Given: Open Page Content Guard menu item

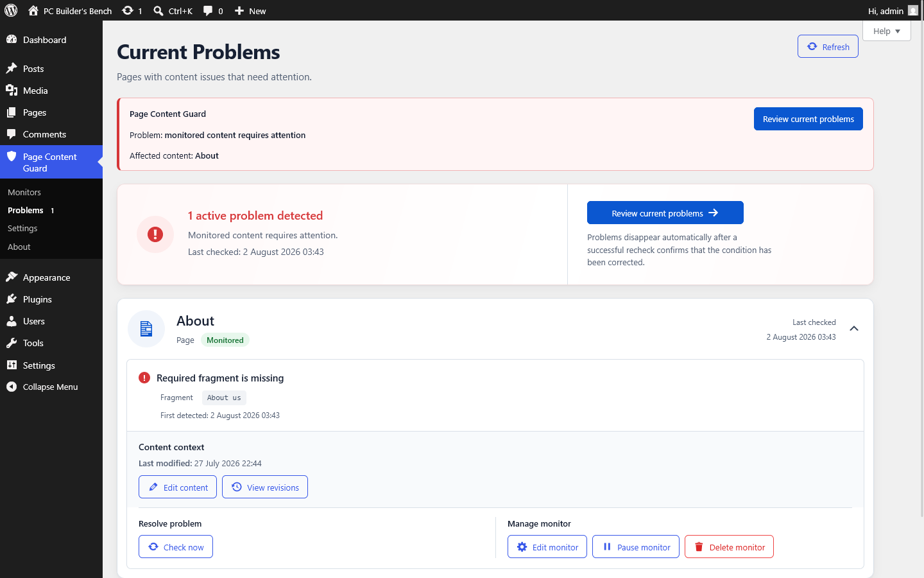Looking at the screenshot, I should click(51, 162).
